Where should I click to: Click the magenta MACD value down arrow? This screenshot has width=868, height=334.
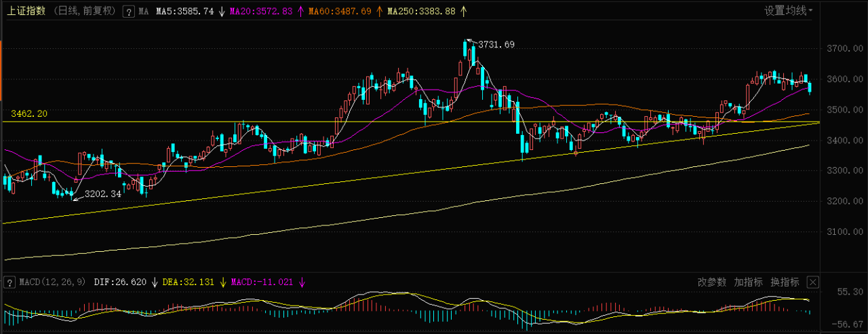(301, 282)
